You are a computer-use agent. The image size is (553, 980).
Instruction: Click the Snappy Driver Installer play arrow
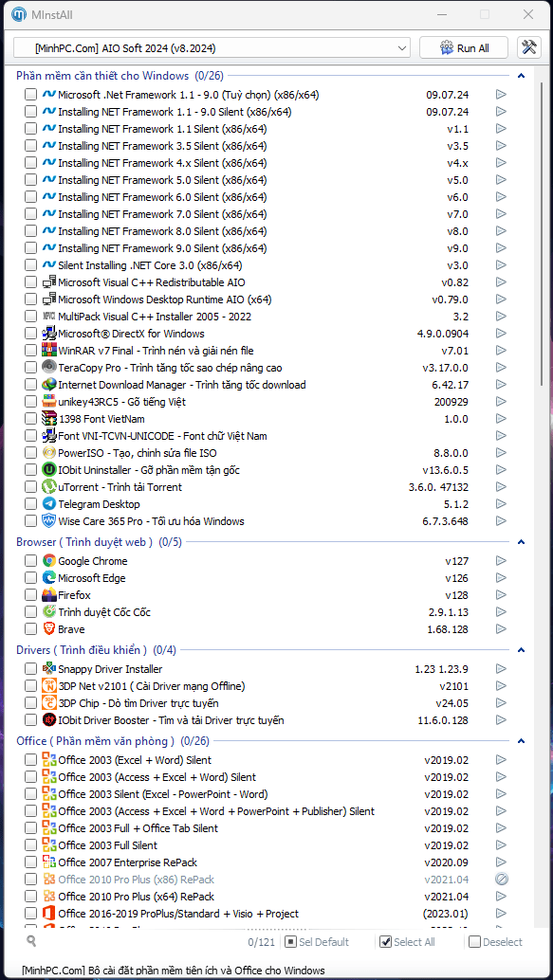point(501,669)
